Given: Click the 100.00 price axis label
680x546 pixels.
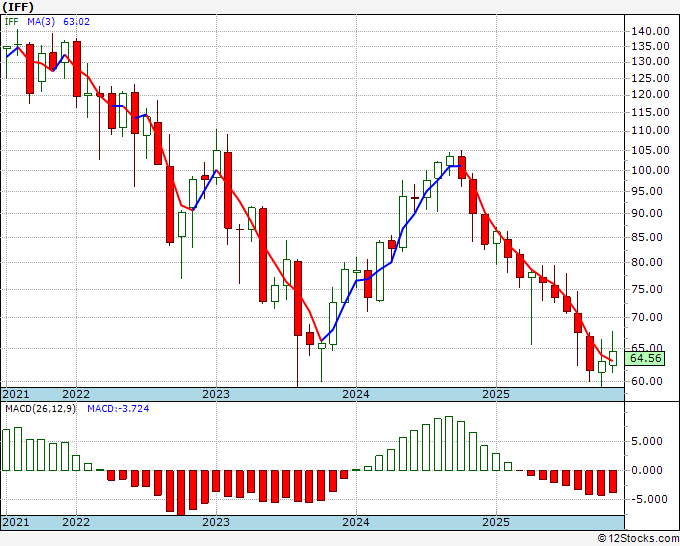Looking at the screenshot, I should (x=650, y=170).
